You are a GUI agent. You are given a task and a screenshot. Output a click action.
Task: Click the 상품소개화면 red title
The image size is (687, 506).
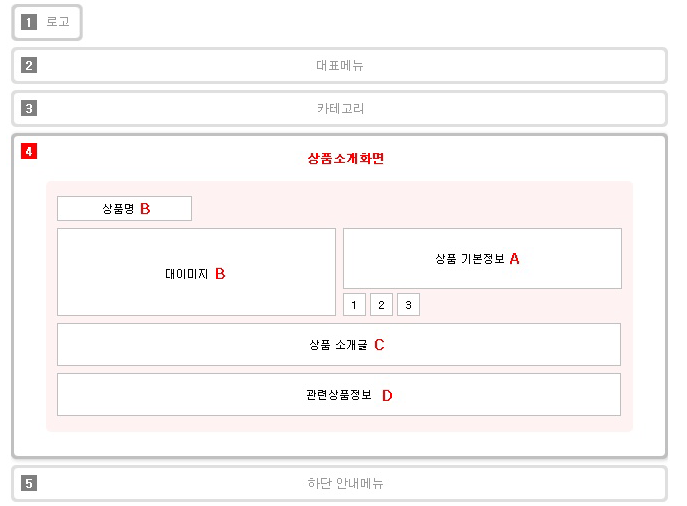346,158
